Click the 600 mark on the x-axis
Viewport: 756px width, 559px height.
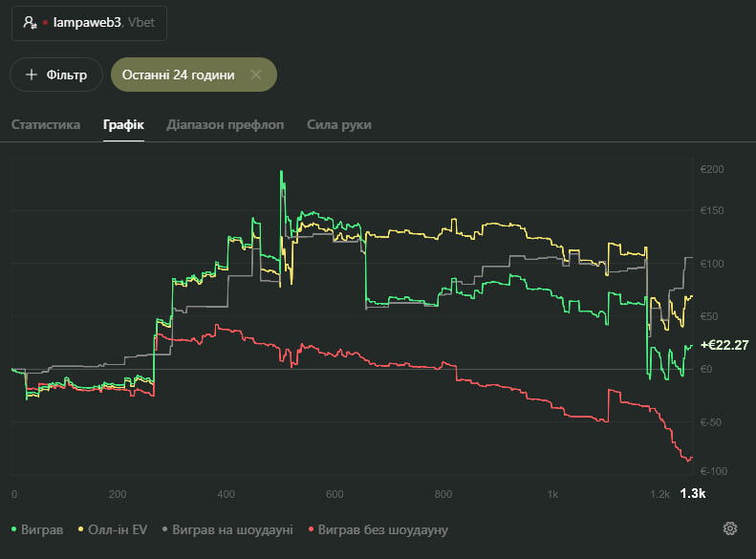click(334, 494)
